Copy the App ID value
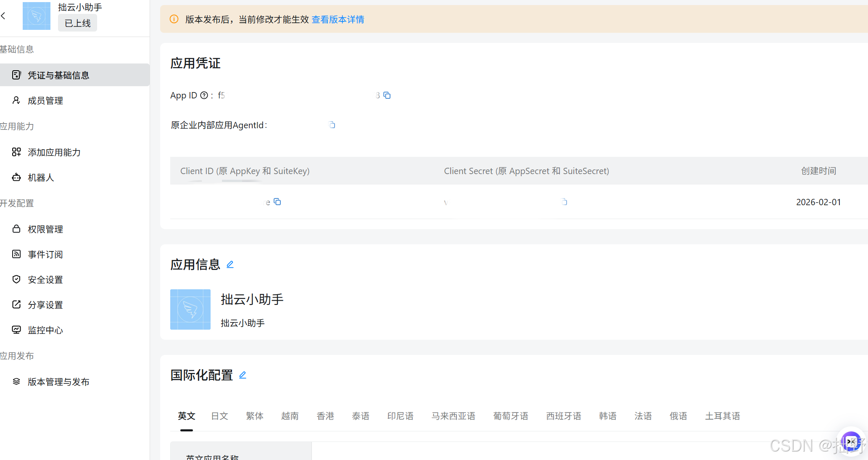The width and height of the screenshot is (868, 460). pos(387,95)
